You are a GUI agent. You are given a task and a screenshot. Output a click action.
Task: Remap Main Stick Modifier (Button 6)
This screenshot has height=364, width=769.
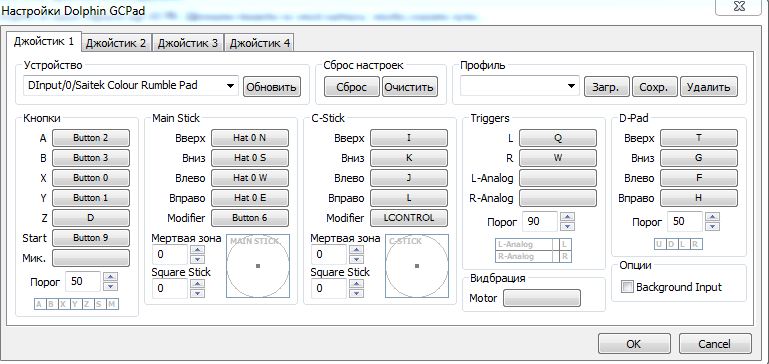pyautogui.click(x=250, y=218)
